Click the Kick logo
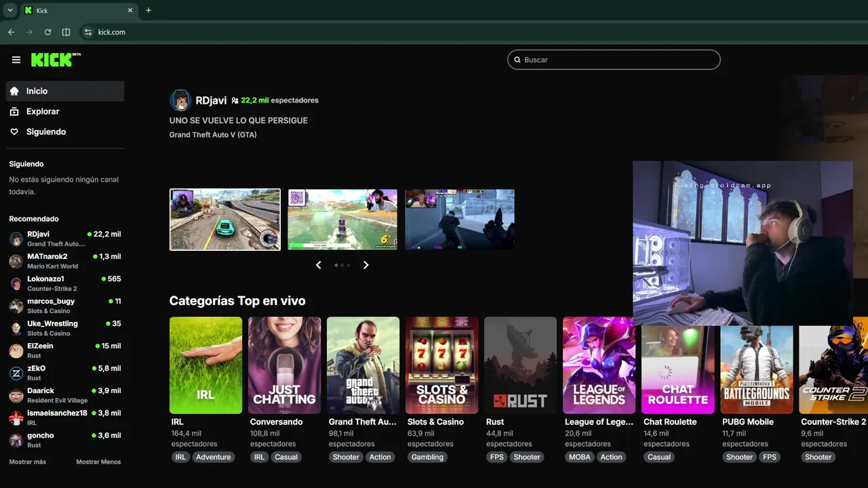Screen dimensions: 868x488 (56, 60)
